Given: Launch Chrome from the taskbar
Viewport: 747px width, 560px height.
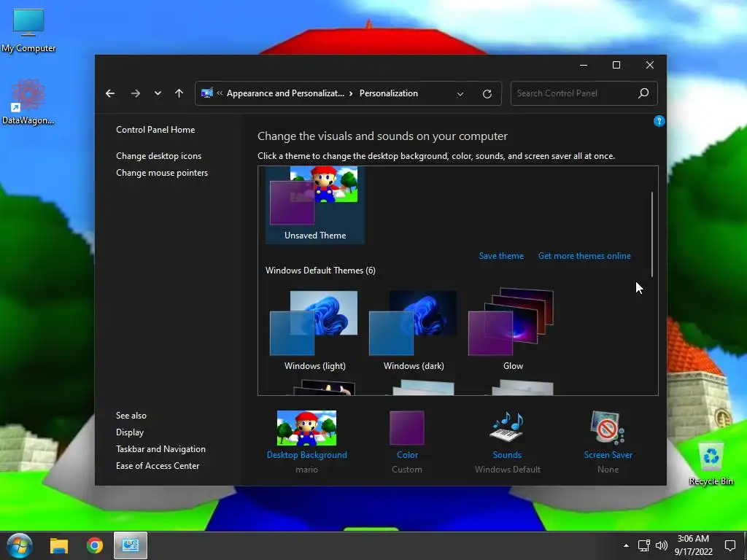Looking at the screenshot, I should point(95,545).
